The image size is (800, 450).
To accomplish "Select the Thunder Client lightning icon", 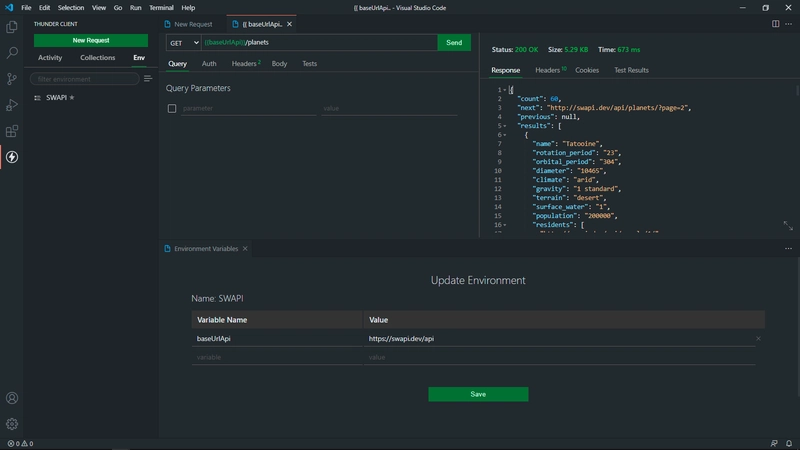I will [12, 157].
